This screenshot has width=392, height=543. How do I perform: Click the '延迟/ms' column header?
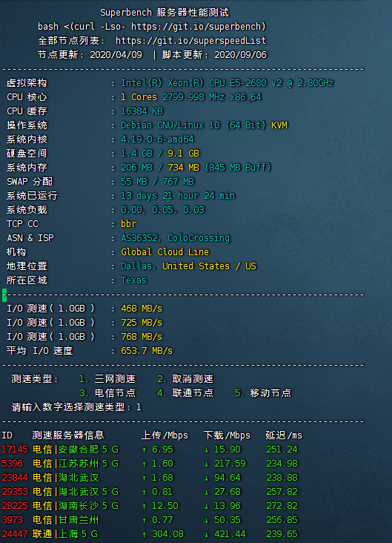click(284, 435)
